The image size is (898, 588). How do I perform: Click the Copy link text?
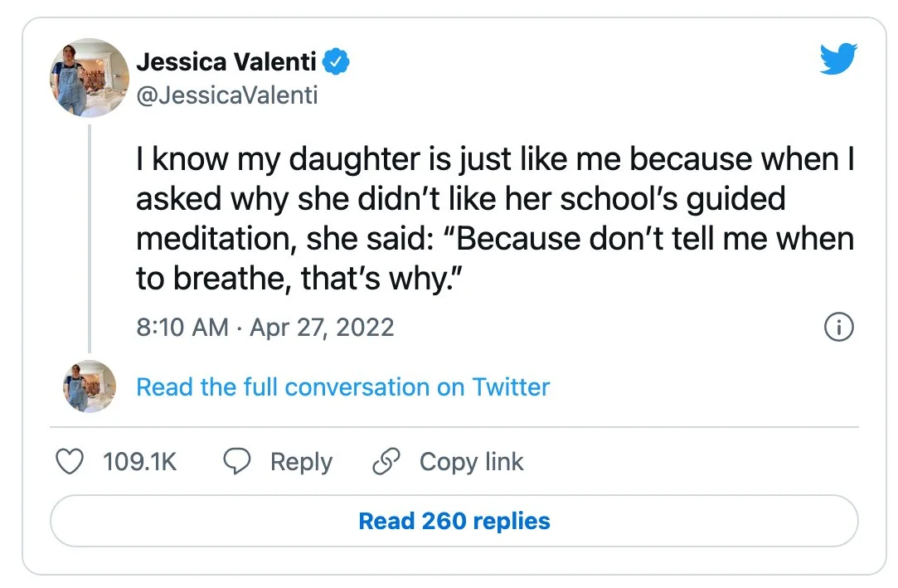[471, 462]
